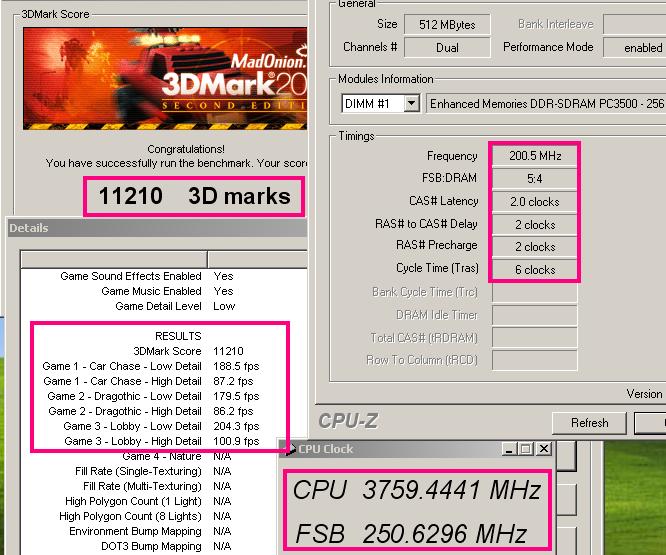Screen dimensions: 666x555
Task: Select the Environment Bump Mapping row
Action: [x=150, y=532]
